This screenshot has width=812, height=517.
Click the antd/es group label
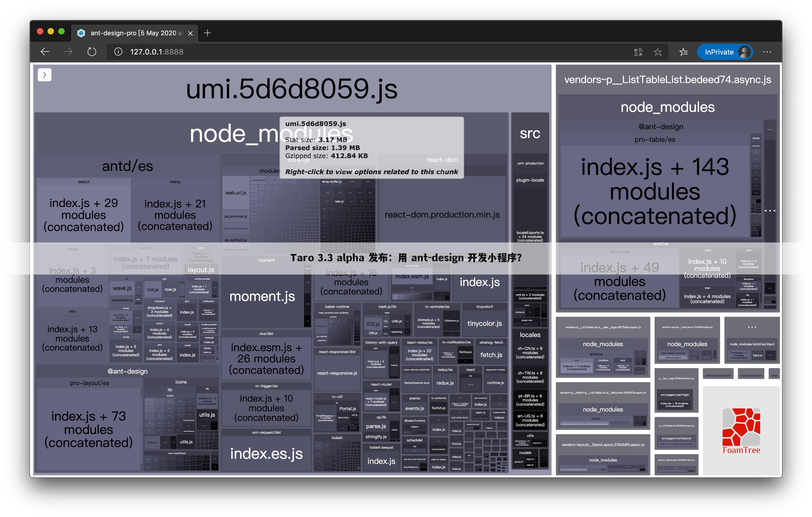tap(127, 166)
